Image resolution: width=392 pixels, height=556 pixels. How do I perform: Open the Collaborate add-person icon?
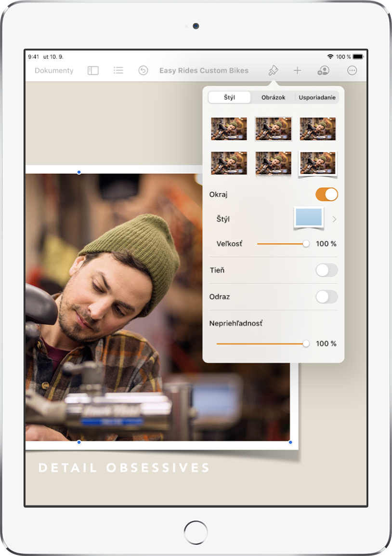tap(323, 70)
